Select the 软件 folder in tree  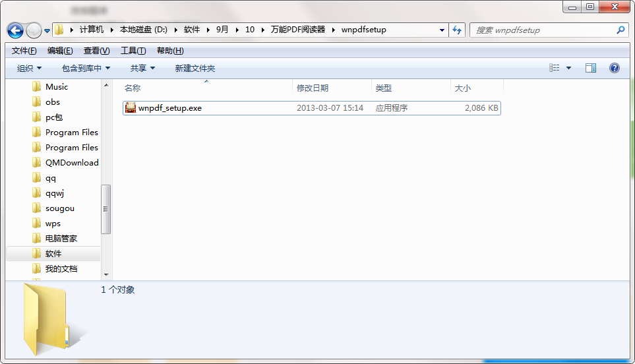click(53, 253)
